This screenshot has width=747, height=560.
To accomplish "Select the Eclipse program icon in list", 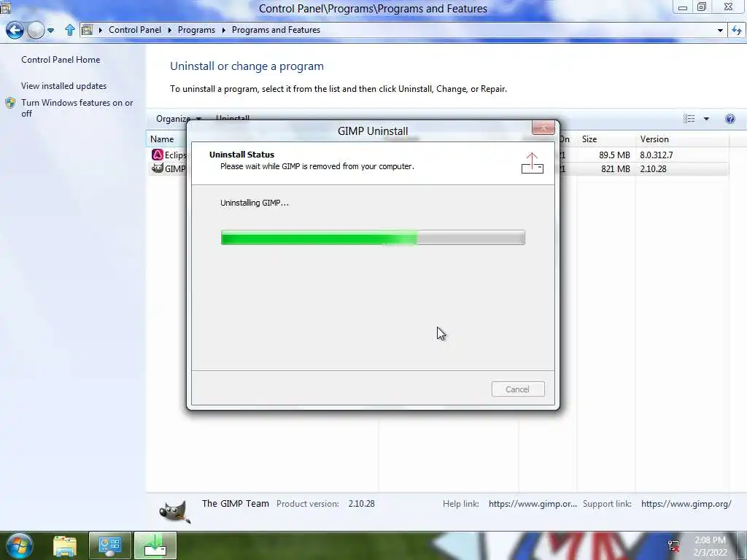I will point(158,155).
